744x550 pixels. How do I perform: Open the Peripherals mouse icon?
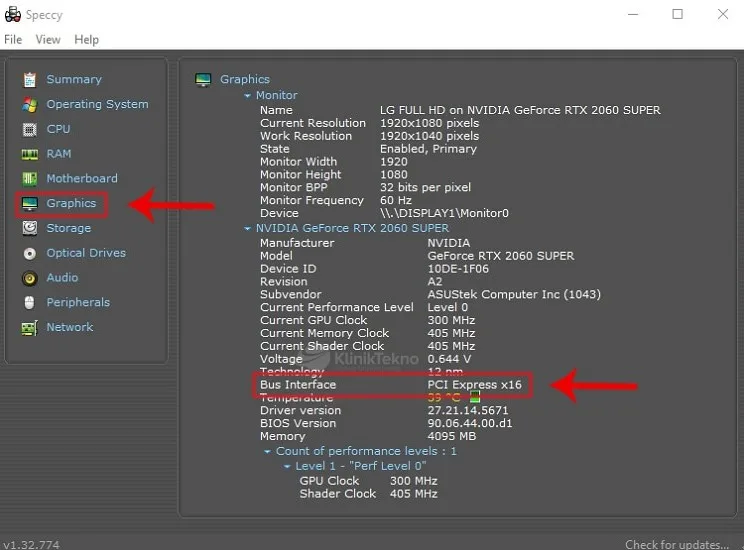(30, 302)
